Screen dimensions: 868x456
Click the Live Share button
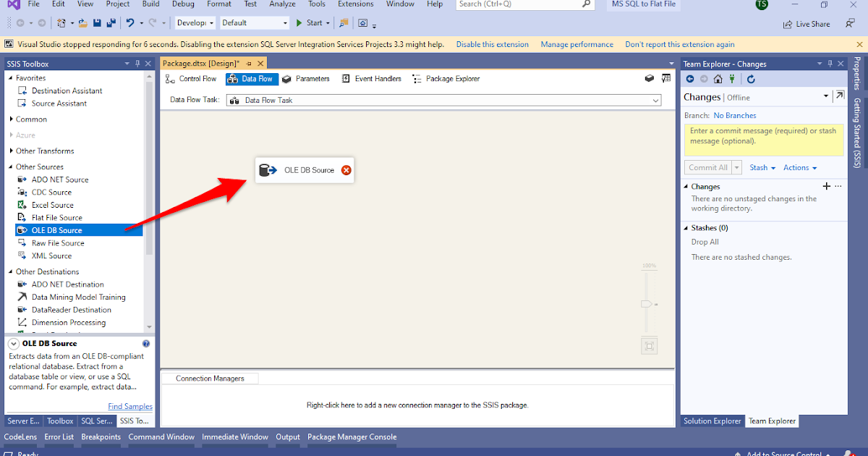click(807, 24)
